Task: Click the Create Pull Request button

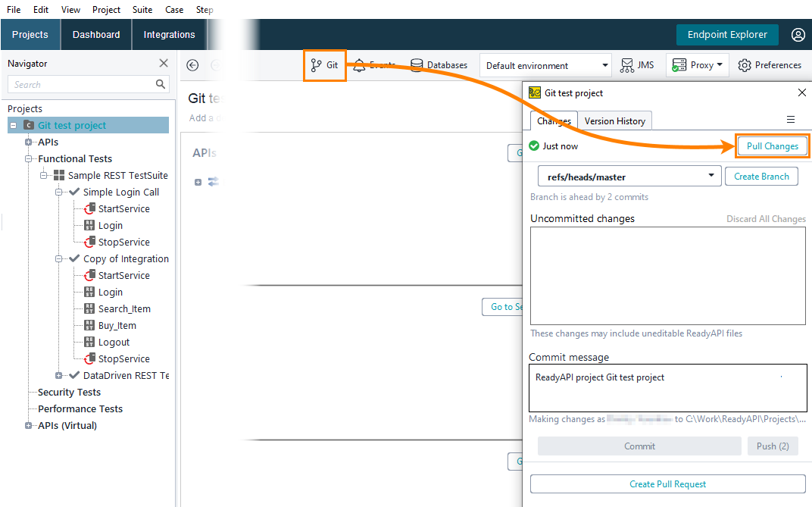Action: (667, 484)
